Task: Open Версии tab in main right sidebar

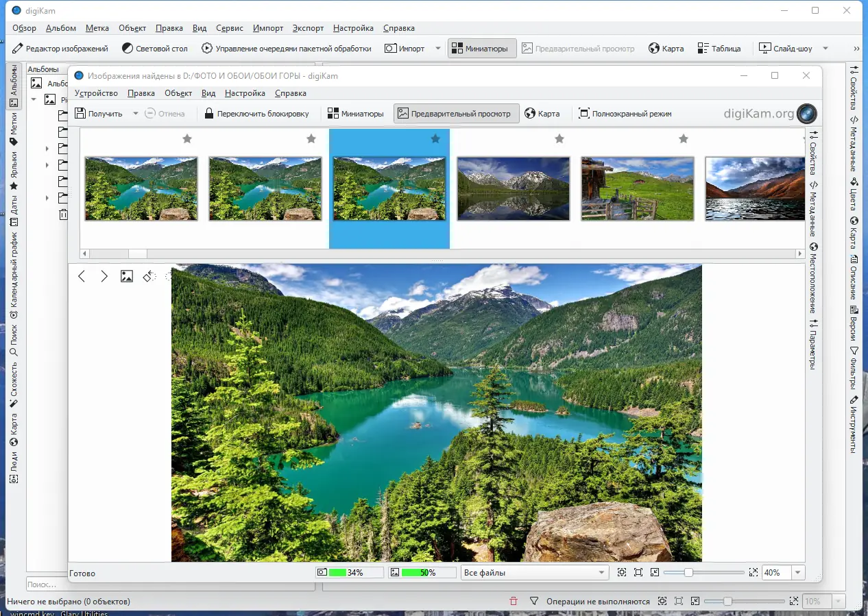Action: [854, 324]
